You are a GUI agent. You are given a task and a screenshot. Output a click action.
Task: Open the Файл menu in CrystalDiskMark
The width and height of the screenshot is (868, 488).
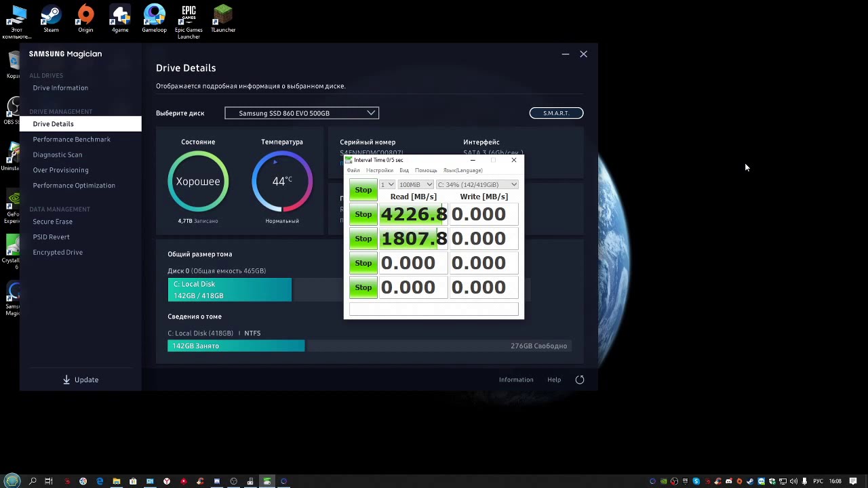(353, 170)
